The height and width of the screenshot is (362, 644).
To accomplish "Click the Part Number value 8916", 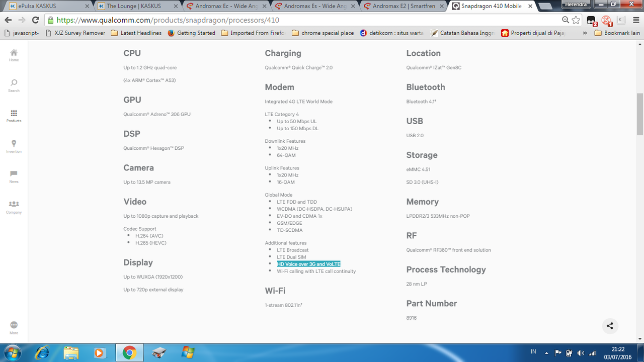I will [412, 318].
